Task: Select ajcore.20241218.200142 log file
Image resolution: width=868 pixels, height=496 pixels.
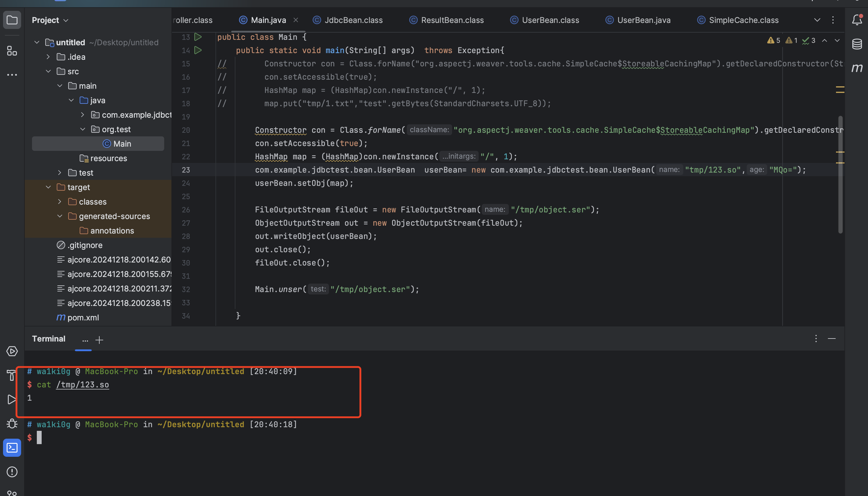Action: (x=114, y=259)
